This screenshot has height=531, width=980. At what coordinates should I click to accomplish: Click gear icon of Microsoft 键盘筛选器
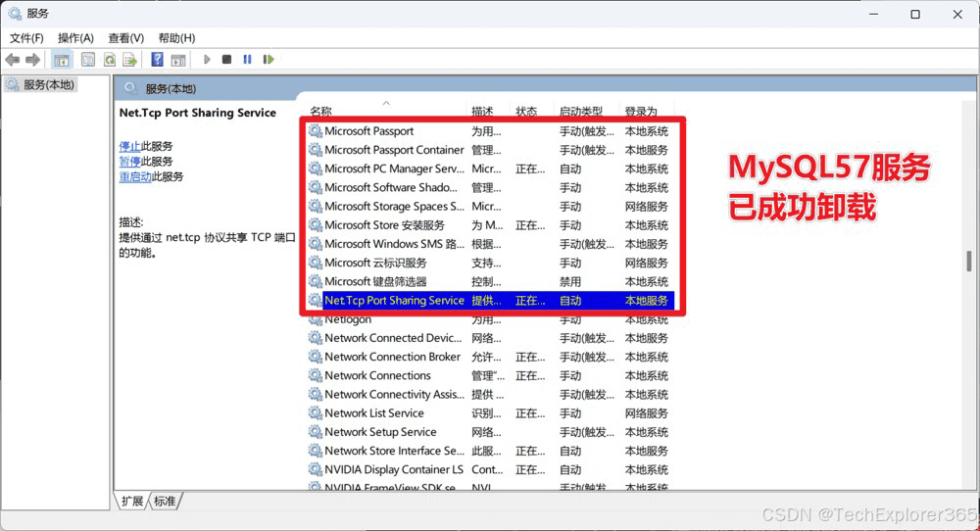point(316,281)
